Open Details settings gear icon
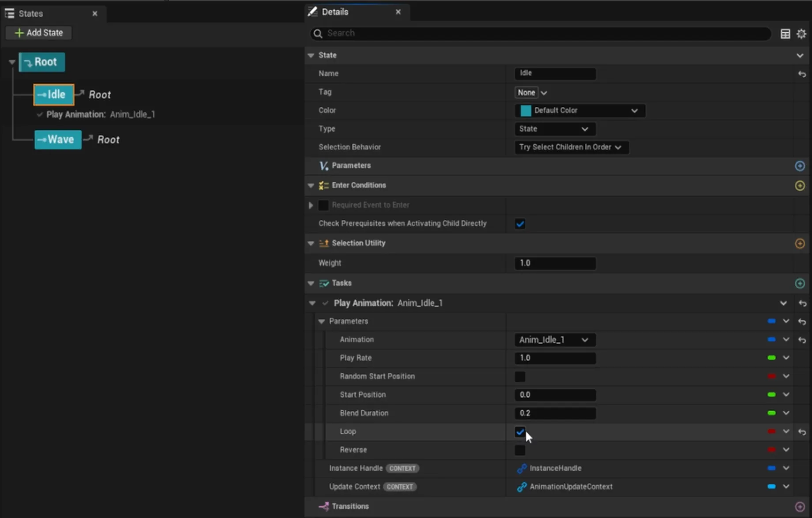Viewport: 812px width, 518px height. 801,34
